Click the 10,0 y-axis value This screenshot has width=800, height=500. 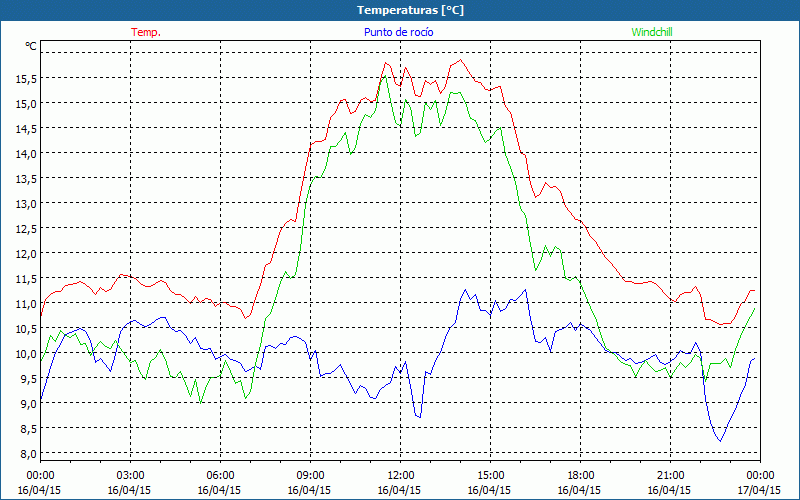coord(26,354)
